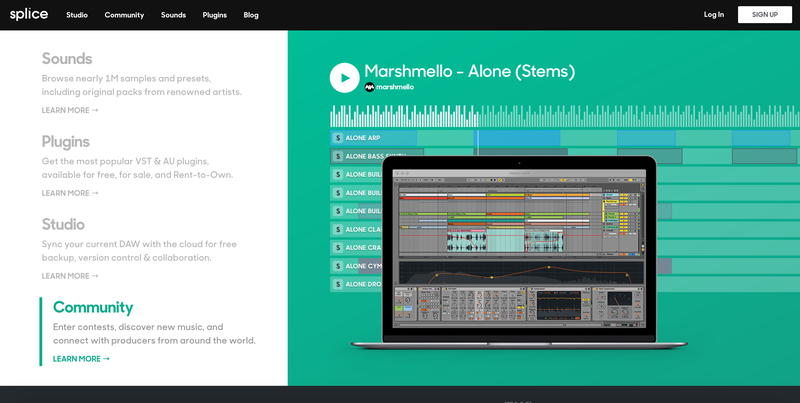Click solo icon on ALONE DROP track
Image resolution: width=800 pixels, height=403 pixels.
coord(338,284)
